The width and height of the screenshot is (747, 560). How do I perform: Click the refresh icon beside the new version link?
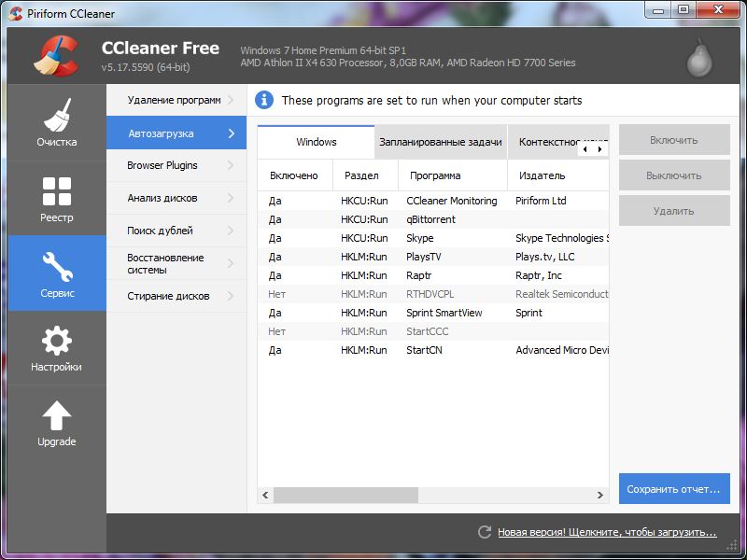pos(484,532)
